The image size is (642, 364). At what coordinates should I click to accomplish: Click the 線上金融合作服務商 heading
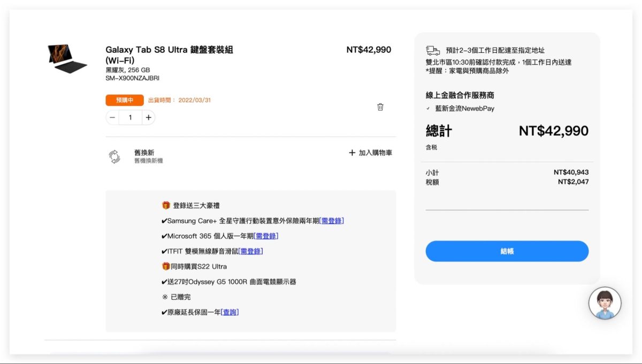(x=460, y=95)
